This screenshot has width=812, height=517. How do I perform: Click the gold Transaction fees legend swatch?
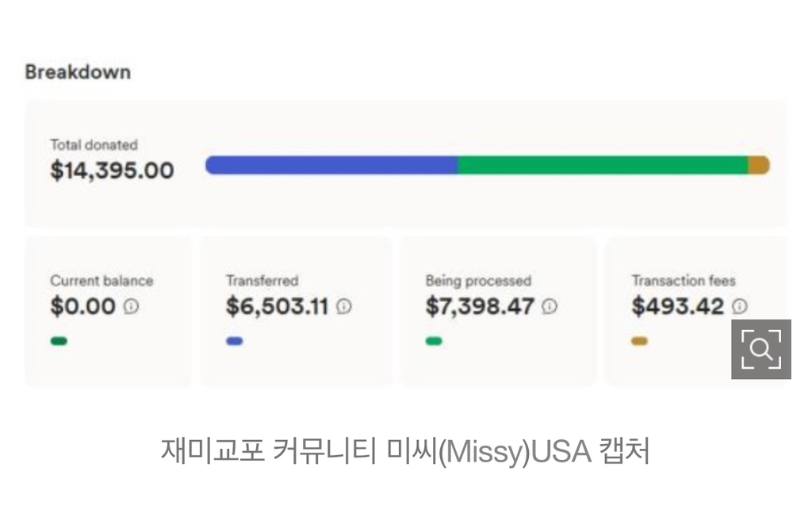tap(640, 342)
